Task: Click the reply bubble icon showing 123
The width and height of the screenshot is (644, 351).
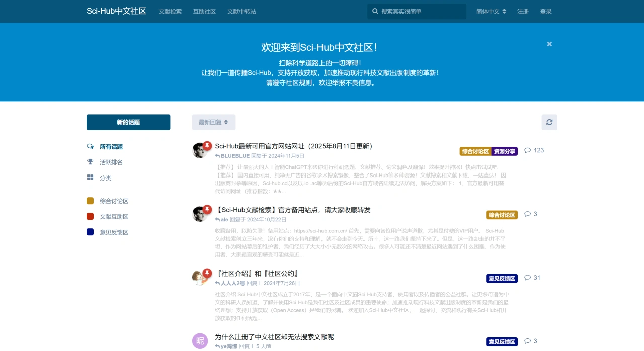Action: click(528, 150)
